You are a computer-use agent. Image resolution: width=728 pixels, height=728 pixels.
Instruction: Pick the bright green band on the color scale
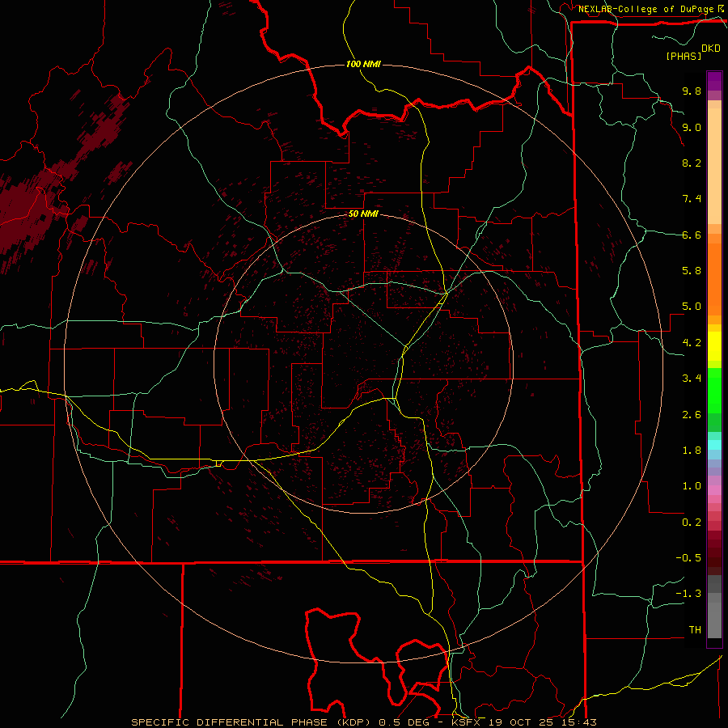pyautogui.click(x=714, y=391)
